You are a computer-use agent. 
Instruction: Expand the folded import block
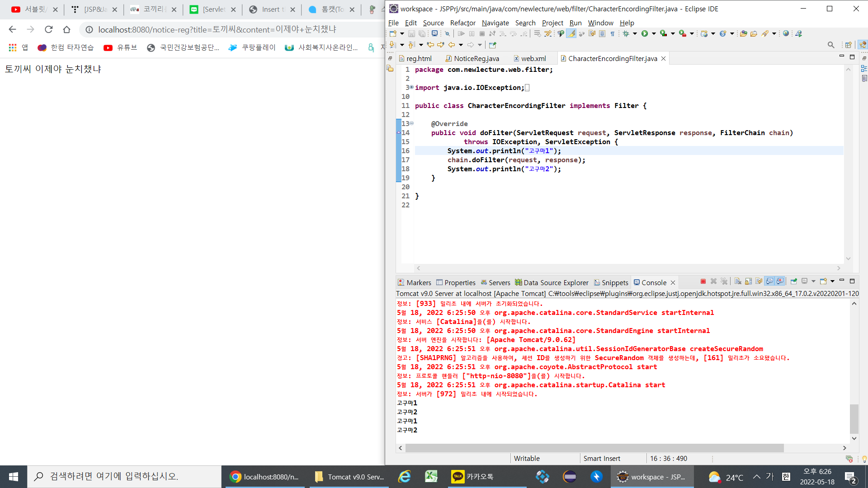(411, 87)
